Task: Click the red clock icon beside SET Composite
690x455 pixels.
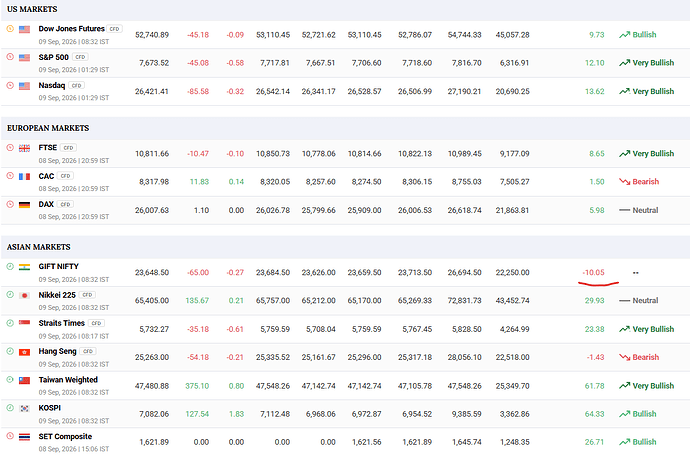Action: coord(10,436)
